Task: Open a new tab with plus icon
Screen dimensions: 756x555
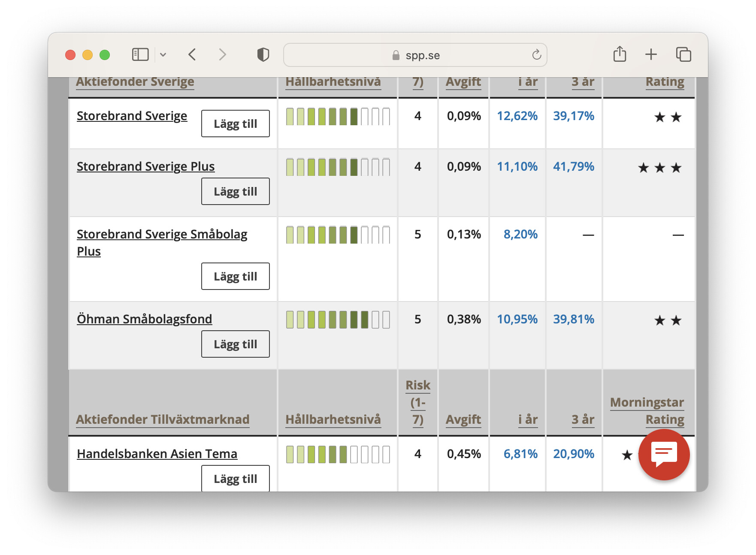Action: click(x=651, y=54)
